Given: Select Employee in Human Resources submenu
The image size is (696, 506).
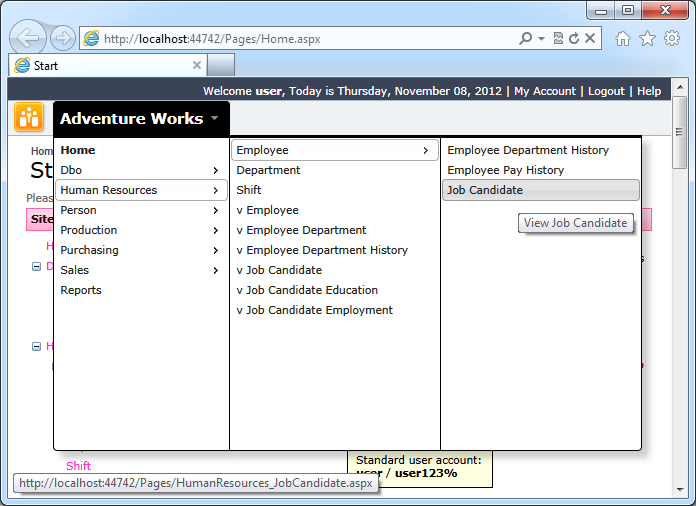Looking at the screenshot, I should 335,150.
